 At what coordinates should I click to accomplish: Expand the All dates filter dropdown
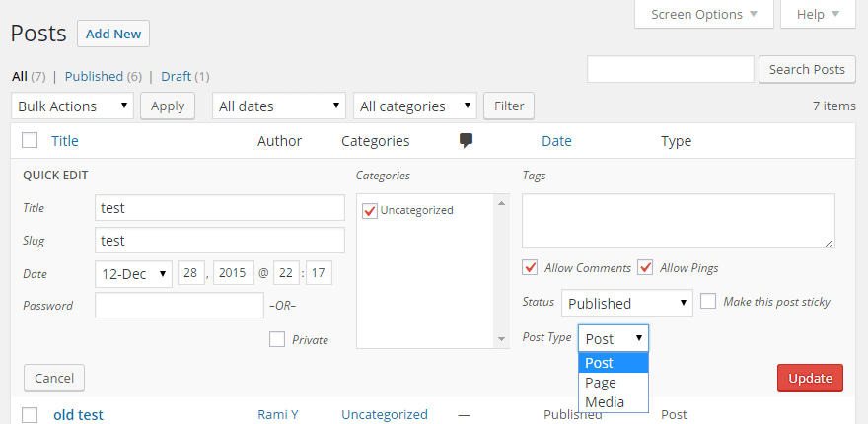279,106
